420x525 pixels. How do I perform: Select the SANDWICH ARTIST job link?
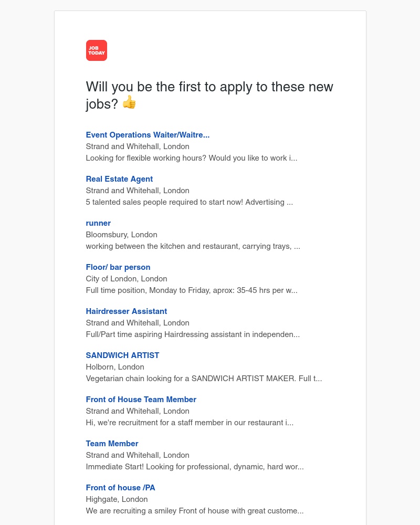tap(122, 355)
